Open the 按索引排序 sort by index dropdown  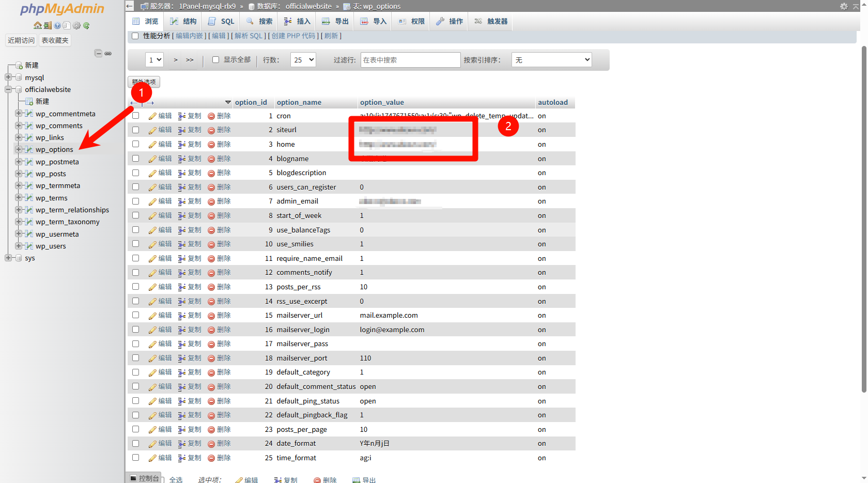coord(551,60)
